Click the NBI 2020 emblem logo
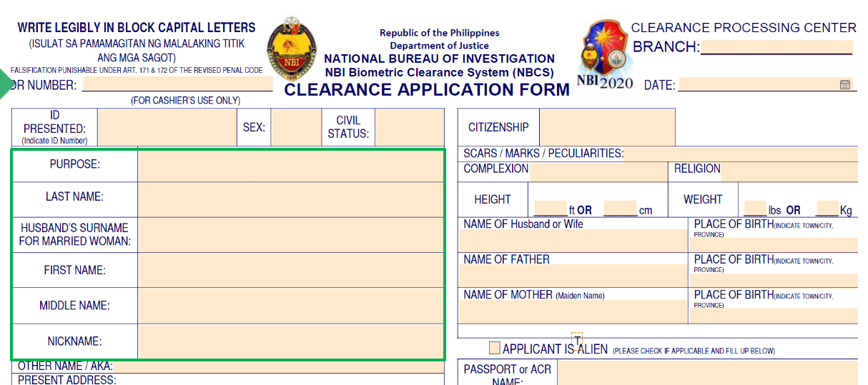Screen dimensions: 868x385 [605, 54]
